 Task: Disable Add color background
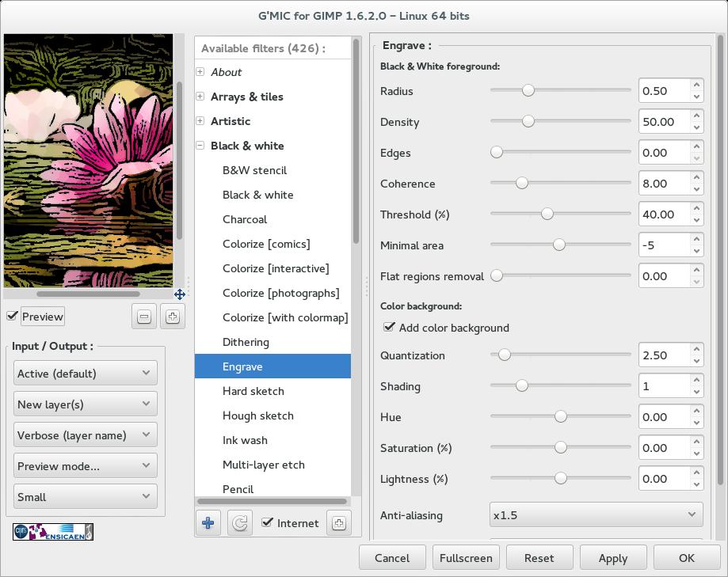point(389,328)
